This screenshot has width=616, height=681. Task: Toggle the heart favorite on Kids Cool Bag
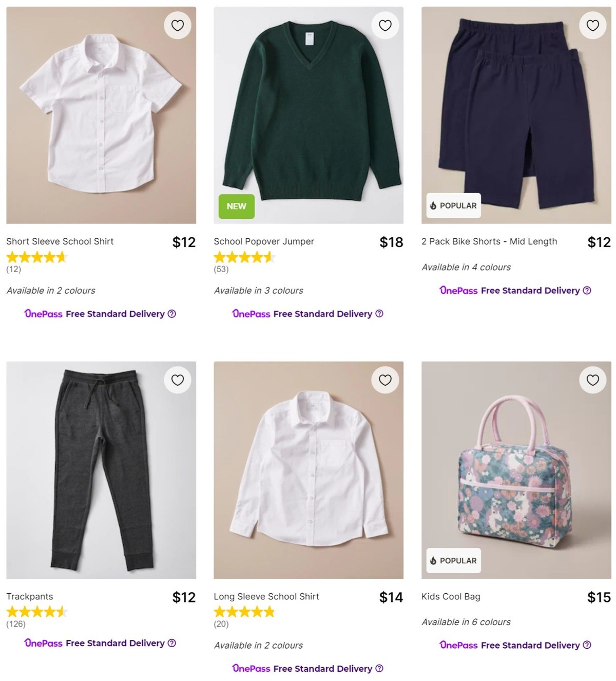(592, 380)
